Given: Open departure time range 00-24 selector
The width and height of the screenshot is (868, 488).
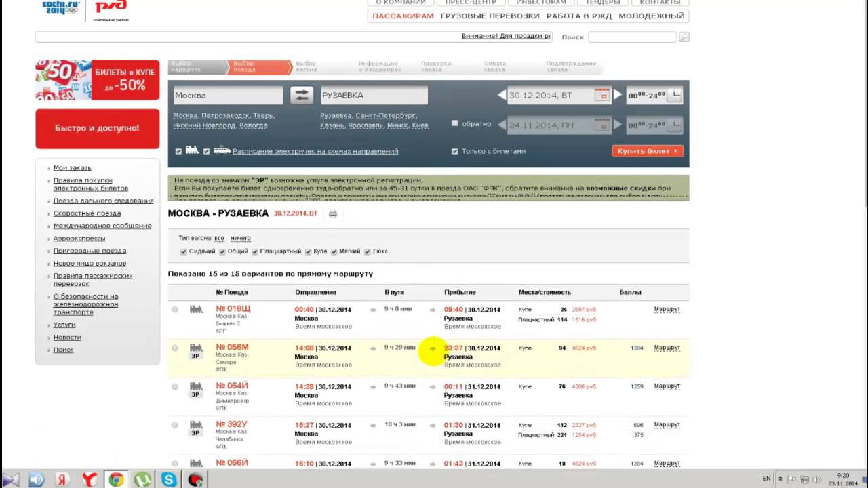Looking at the screenshot, I should pyautogui.click(x=654, y=96).
